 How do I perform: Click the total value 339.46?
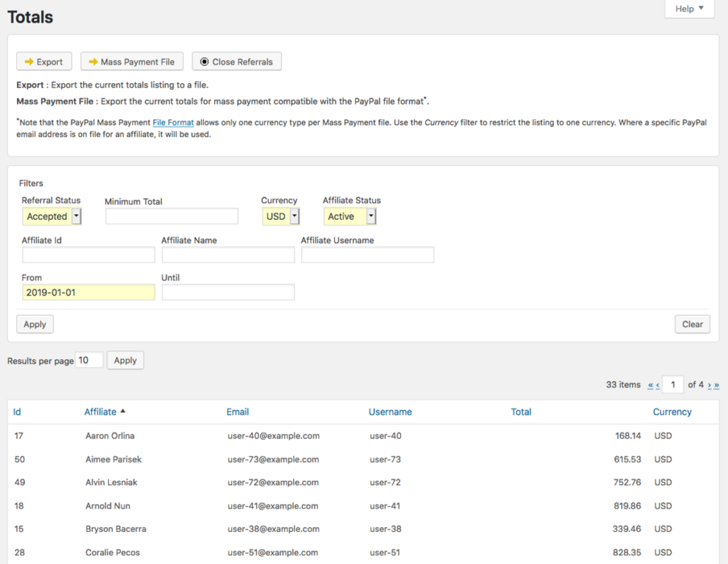tap(627, 528)
